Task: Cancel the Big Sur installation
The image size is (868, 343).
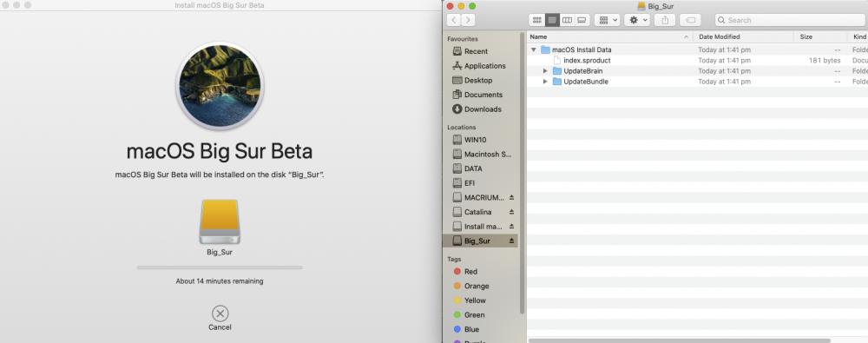Action: 220,313
